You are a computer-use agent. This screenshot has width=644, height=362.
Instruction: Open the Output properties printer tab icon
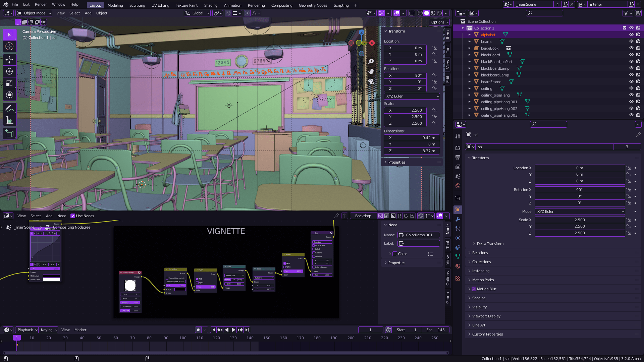pos(458,157)
